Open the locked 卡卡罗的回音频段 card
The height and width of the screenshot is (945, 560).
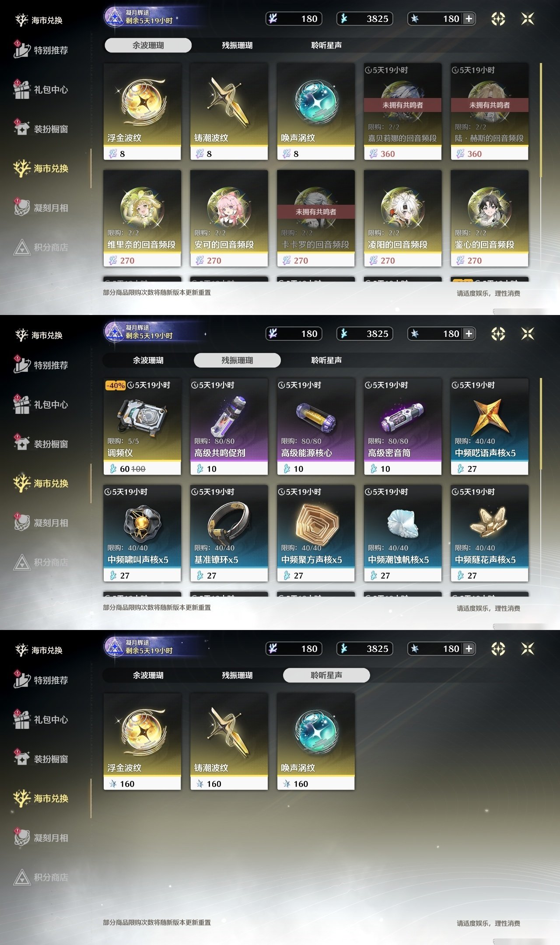click(x=316, y=218)
